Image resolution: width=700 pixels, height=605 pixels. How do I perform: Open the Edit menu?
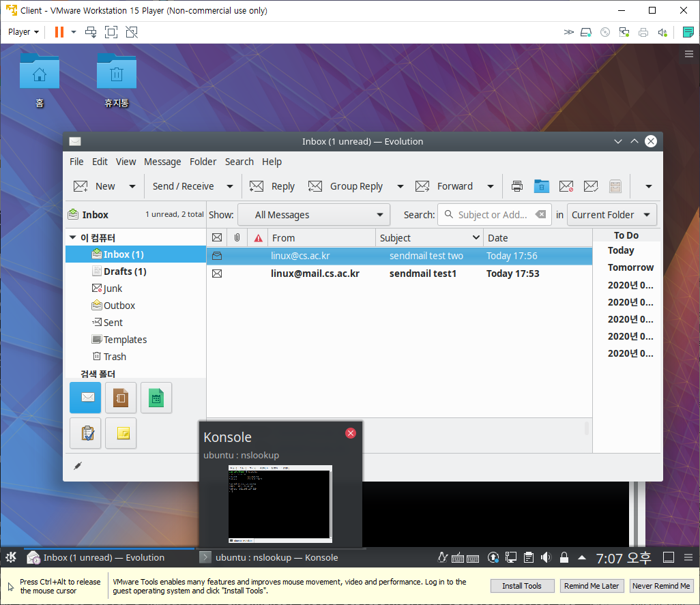click(x=100, y=162)
